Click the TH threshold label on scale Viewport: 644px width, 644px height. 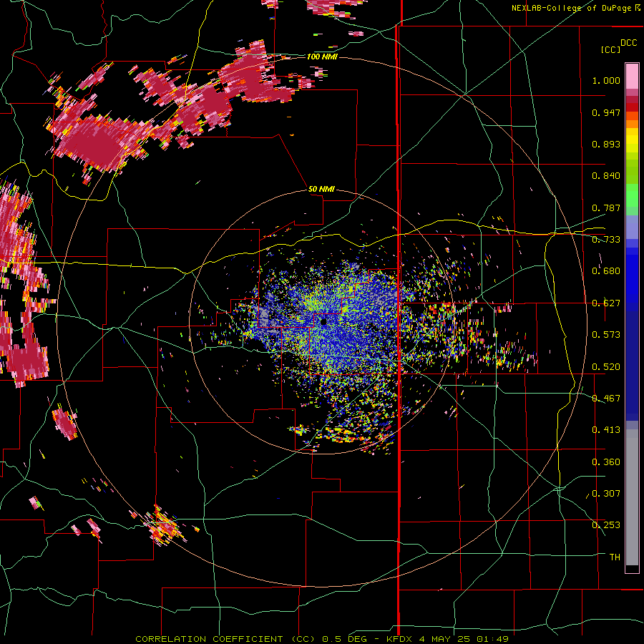coord(615,557)
